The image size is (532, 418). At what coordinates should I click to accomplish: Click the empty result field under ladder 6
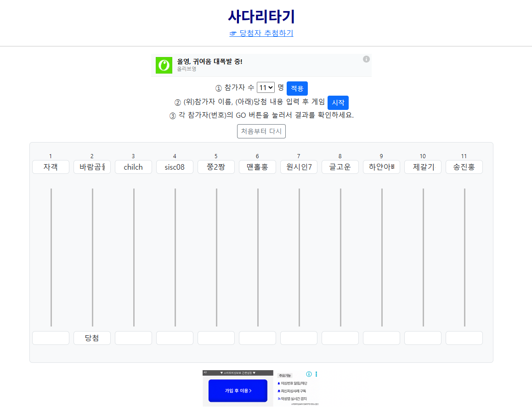click(258, 338)
